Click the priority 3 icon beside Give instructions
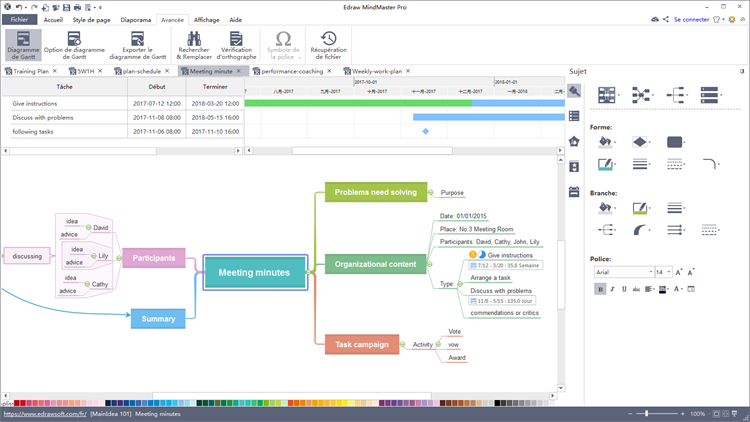The image size is (750, 422). point(473,255)
